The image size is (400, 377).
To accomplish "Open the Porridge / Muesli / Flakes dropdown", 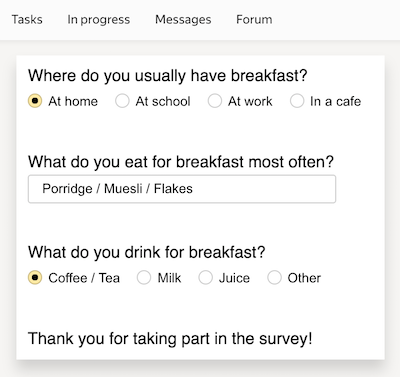I will [182, 189].
